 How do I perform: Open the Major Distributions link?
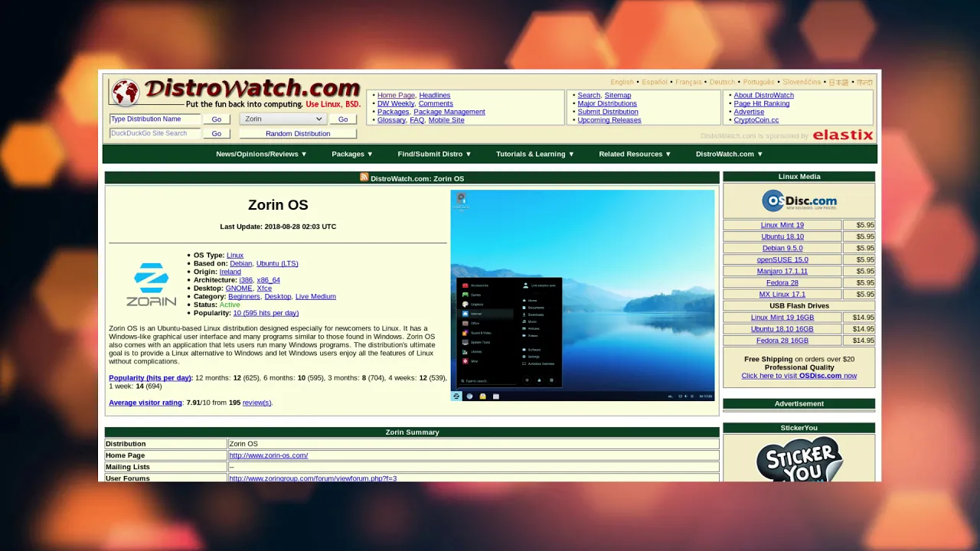point(607,103)
